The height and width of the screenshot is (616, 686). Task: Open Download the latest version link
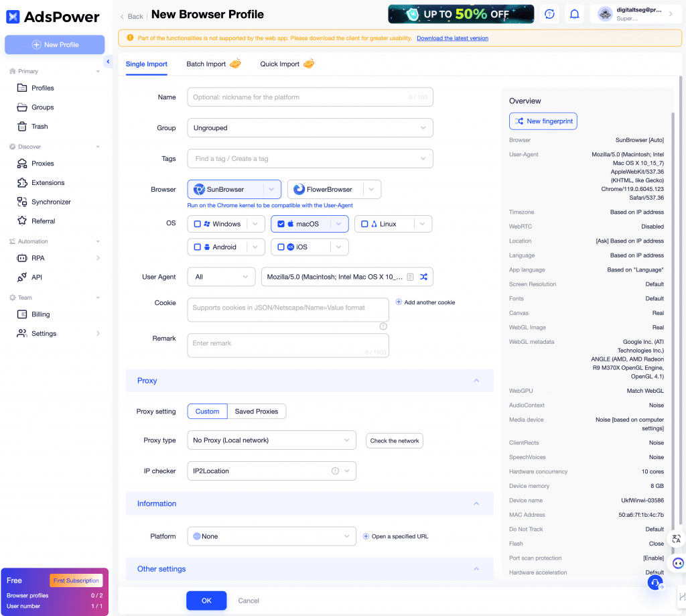(452, 38)
